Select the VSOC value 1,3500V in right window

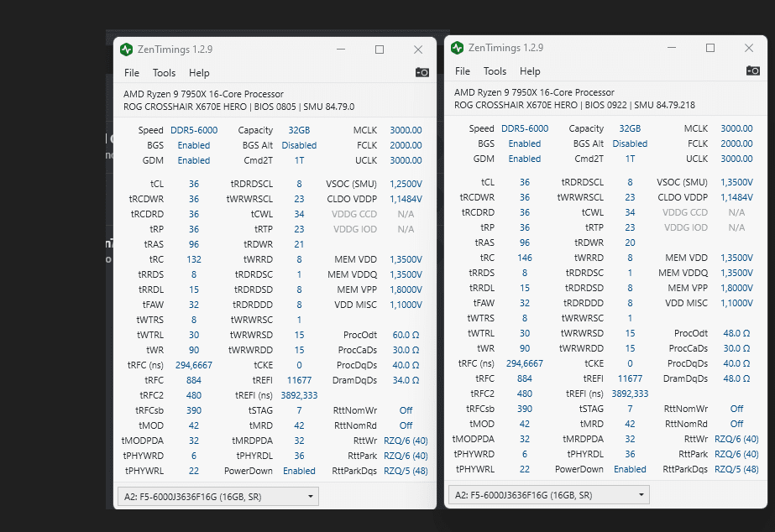point(736,182)
